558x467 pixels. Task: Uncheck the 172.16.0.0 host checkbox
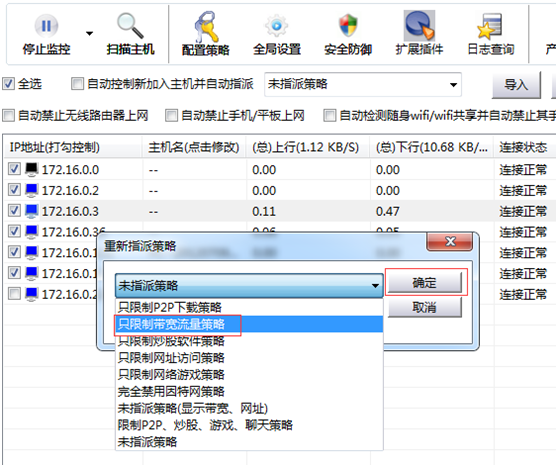click(14, 169)
